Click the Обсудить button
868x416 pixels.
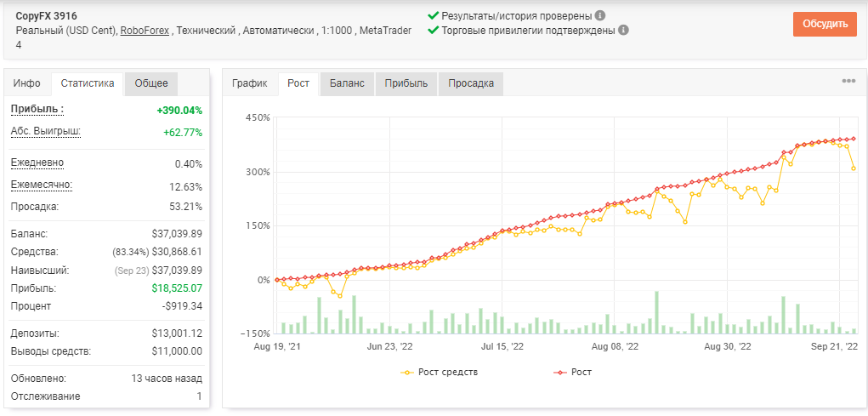(x=825, y=24)
